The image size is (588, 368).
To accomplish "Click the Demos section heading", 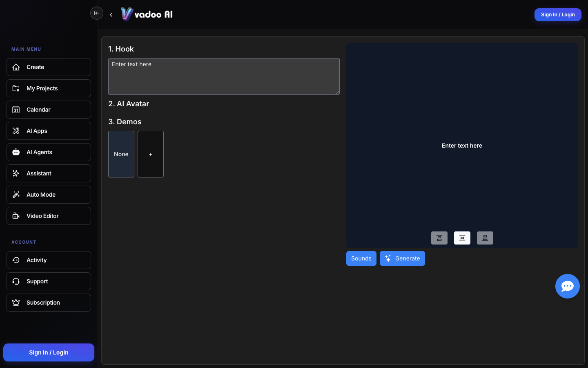I will (125, 122).
